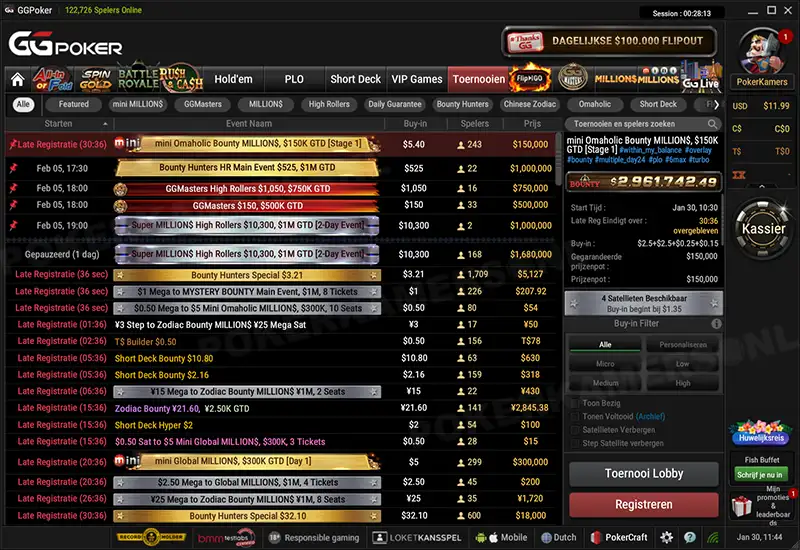Filter by Bounty Hunters category

click(462, 104)
